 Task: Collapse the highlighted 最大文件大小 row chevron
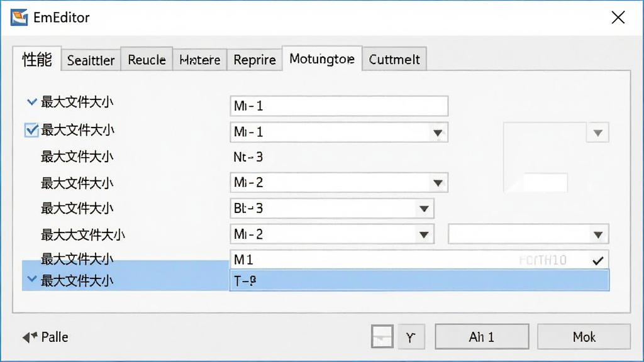[x=31, y=280]
